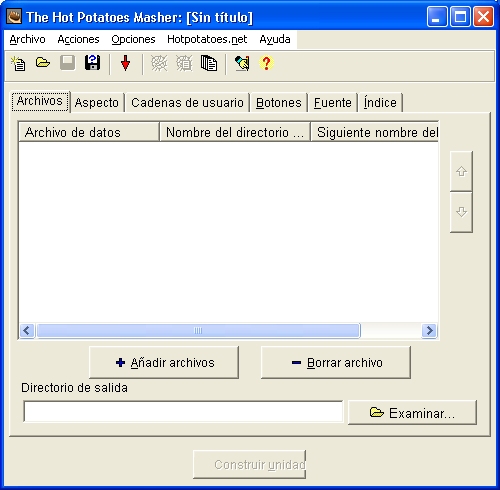Click the Directorio de salida input field

pos(183,412)
